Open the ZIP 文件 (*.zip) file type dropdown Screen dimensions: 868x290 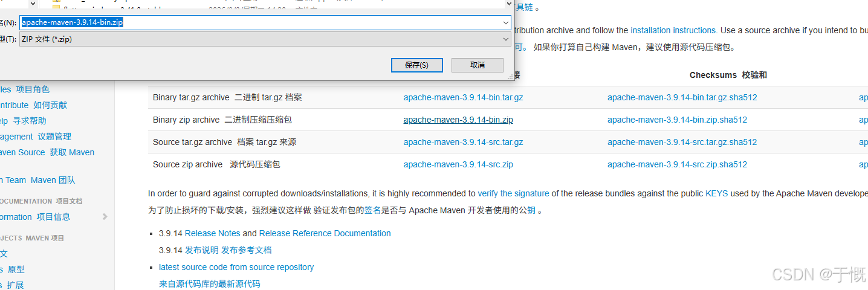tap(265, 39)
